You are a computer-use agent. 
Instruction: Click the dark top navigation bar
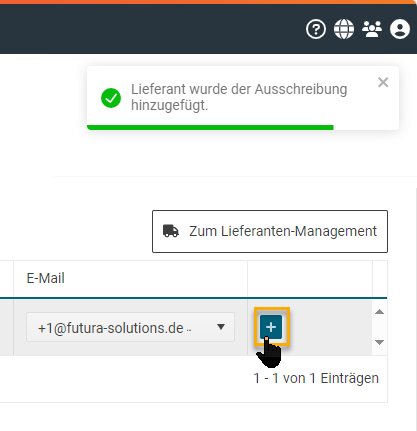[150, 29]
